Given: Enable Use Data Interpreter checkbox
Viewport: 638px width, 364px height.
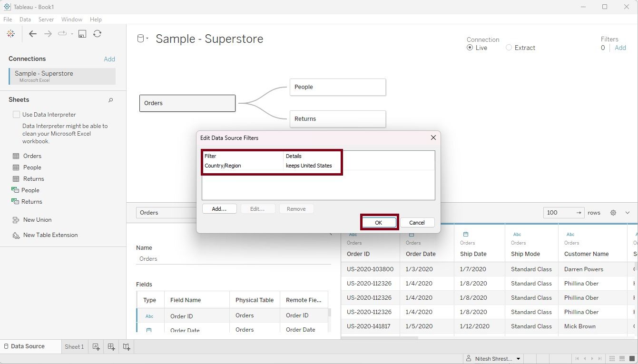Looking at the screenshot, I should pos(17,115).
